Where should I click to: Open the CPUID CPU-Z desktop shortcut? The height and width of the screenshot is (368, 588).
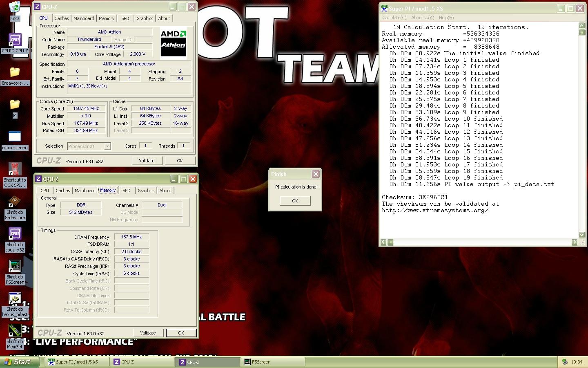15,43
